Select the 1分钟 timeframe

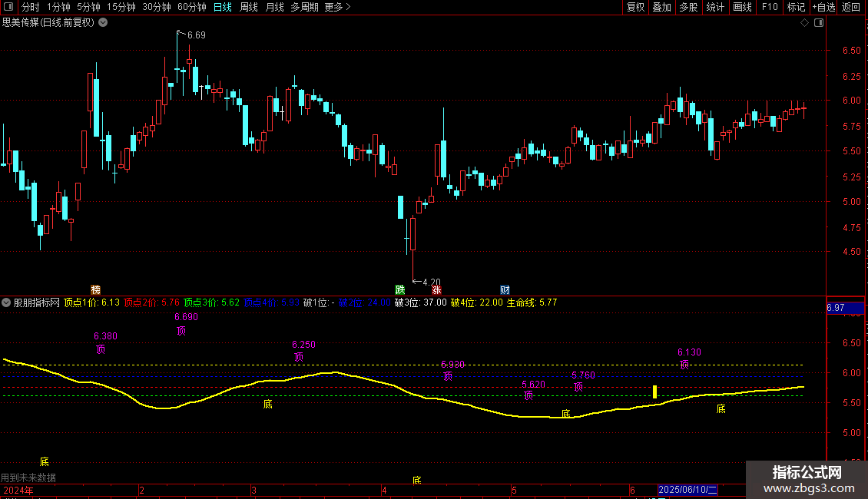(x=58, y=7)
